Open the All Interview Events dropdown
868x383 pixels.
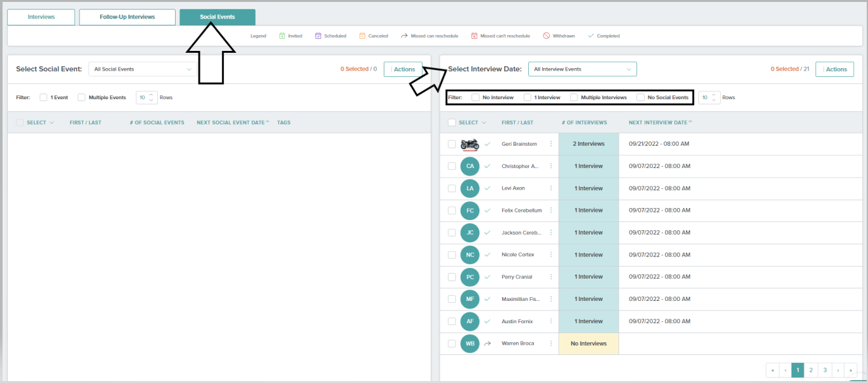(x=582, y=69)
